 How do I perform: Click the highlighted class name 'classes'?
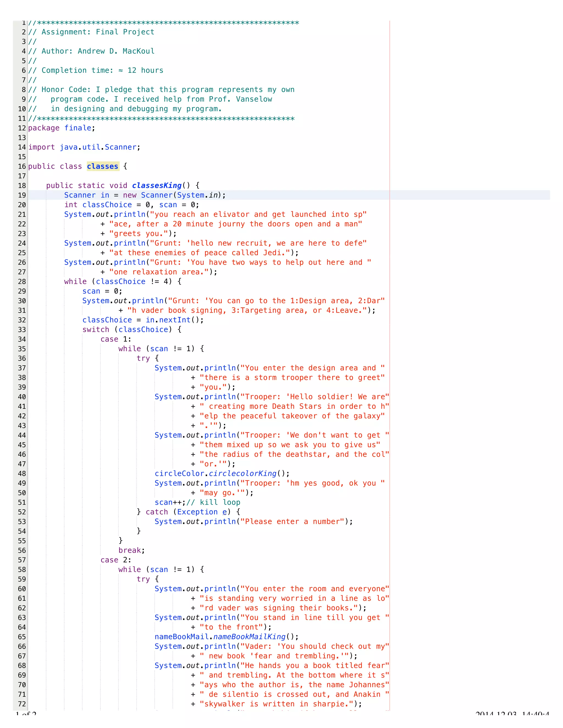click(x=103, y=166)
